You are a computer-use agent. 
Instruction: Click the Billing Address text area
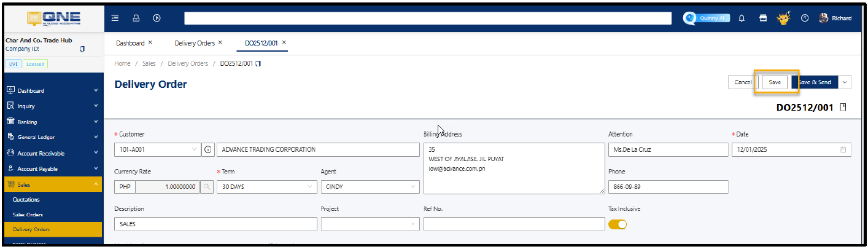point(514,168)
